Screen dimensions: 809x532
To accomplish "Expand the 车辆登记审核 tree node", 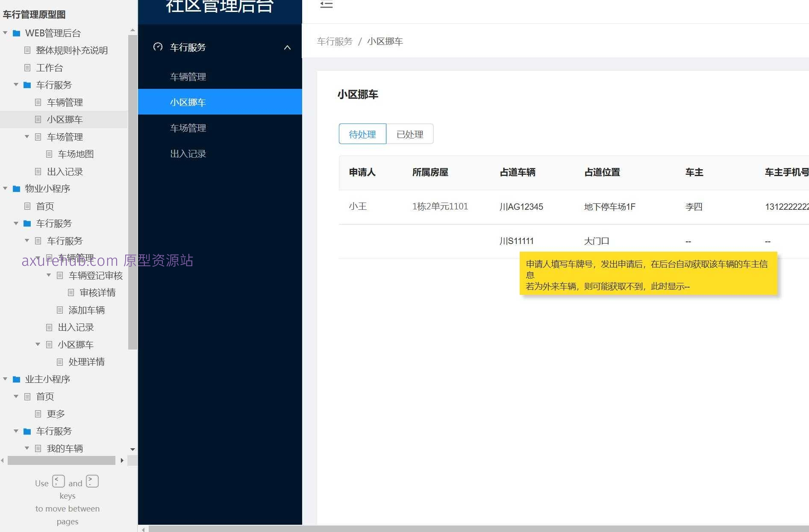I will tap(48, 275).
